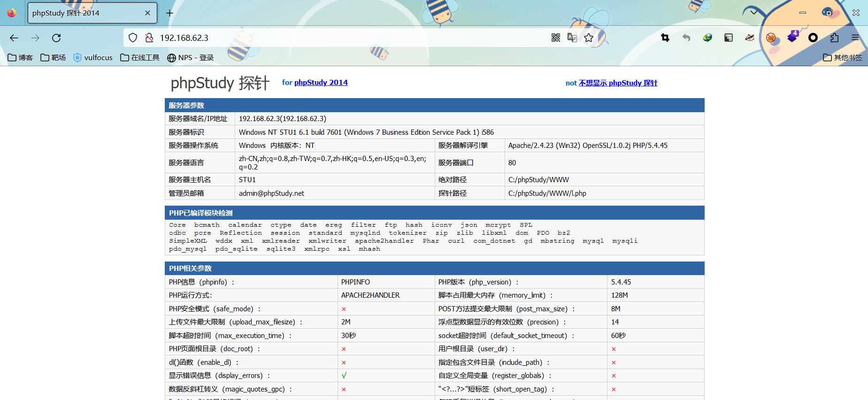Click the C:/phpStudy/WWW absolute path value

pos(538,180)
